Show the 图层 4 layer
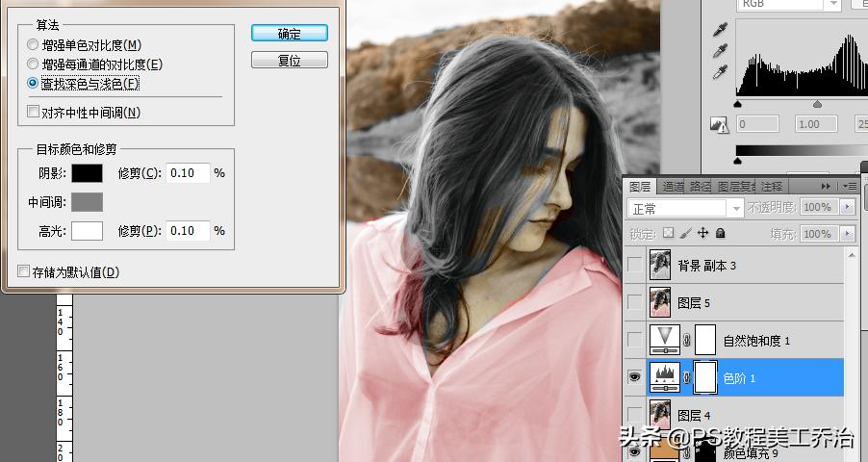Image resolution: width=868 pixels, height=462 pixels. (634, 414)
